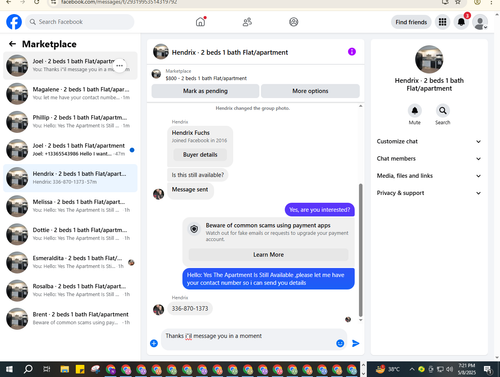500x377 pixels.
Task: Click the send message arrow icon
Action: coord(356,343)
